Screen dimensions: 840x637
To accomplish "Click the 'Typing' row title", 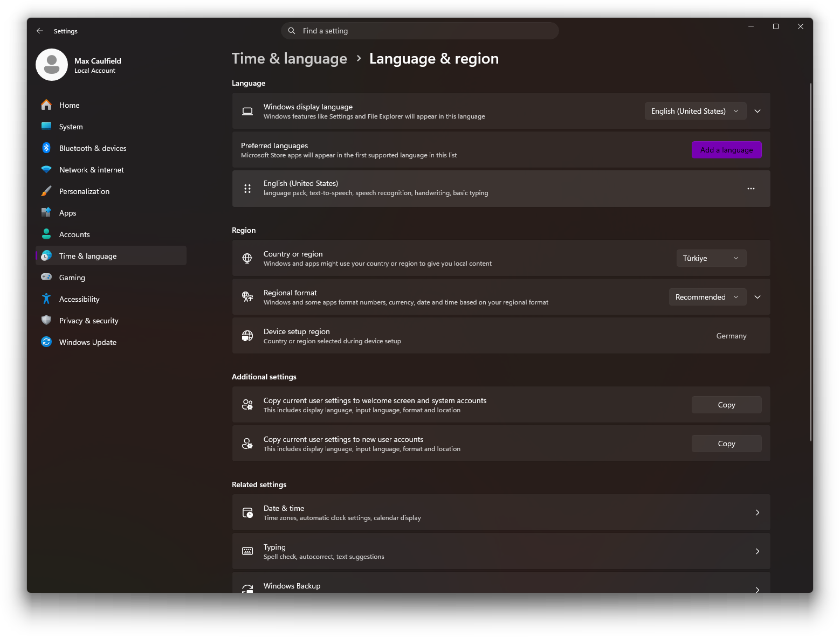I will coord(274,547).
